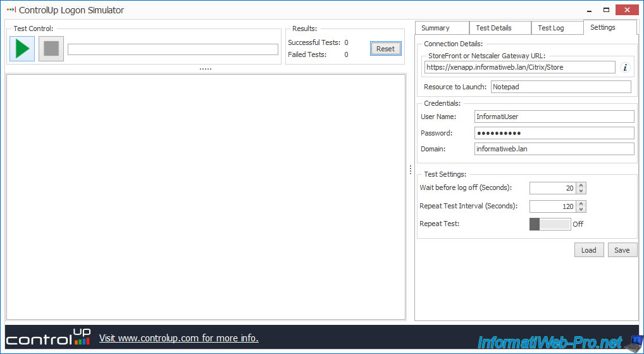Reset the test results counters

pyautogui.click(x=386, y=49)
